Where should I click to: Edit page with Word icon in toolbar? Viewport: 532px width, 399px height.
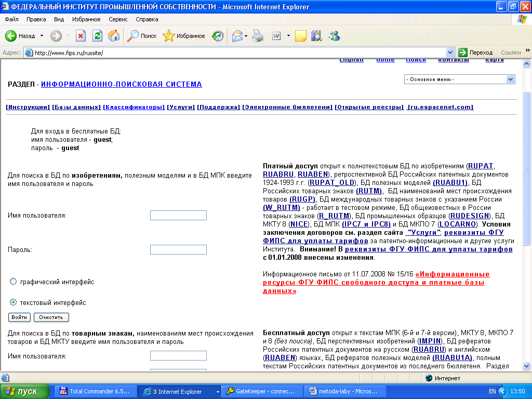click(x=276, y=36)
